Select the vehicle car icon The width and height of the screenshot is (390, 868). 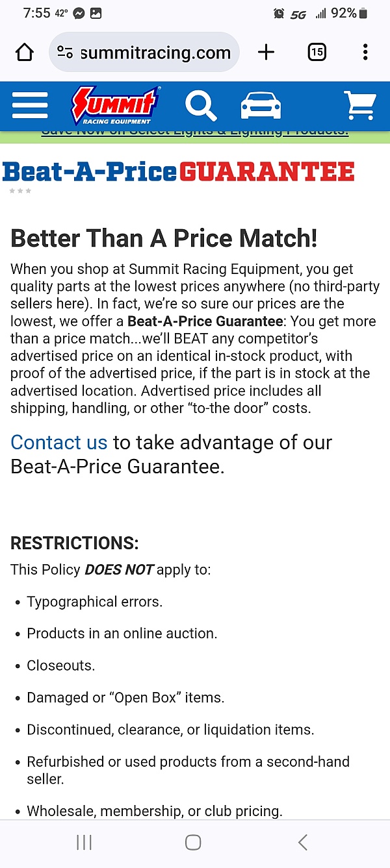(x=261, y=105)
